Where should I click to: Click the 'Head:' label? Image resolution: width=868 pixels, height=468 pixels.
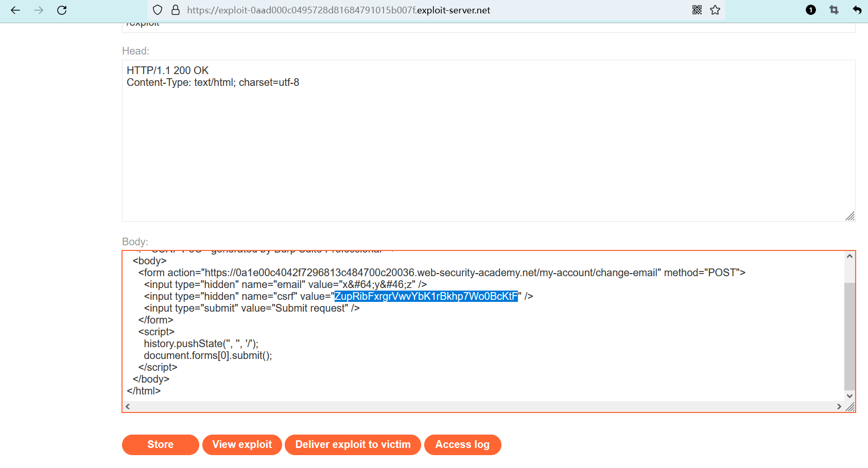click(136, 51)
